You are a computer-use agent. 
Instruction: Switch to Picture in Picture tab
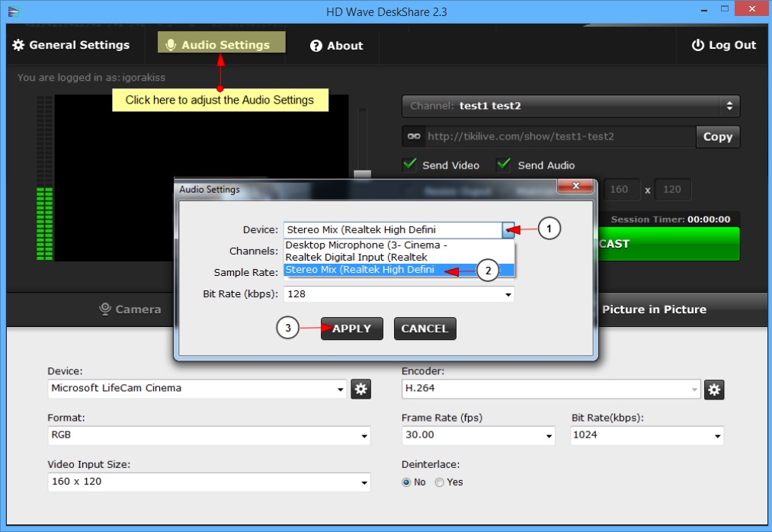[x=655, y=309]
